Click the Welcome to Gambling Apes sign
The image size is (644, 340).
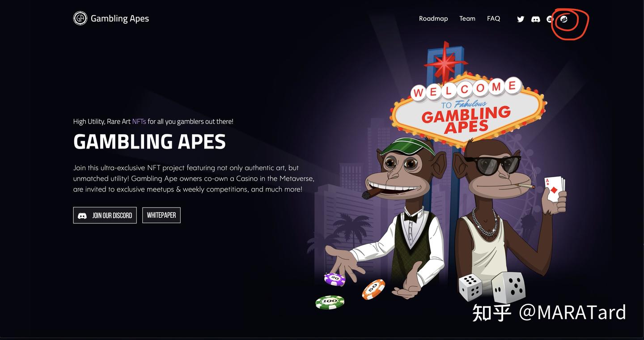click(x=467, y=107)
